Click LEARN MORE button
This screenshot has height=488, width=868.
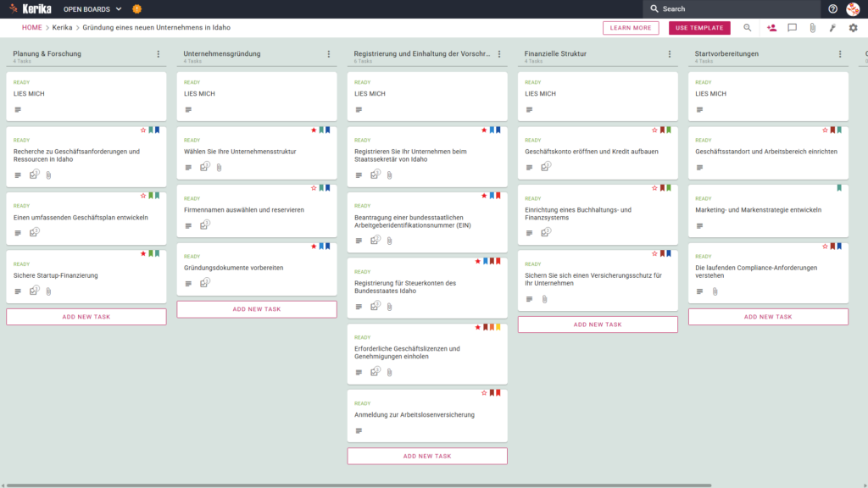(631, 28)
